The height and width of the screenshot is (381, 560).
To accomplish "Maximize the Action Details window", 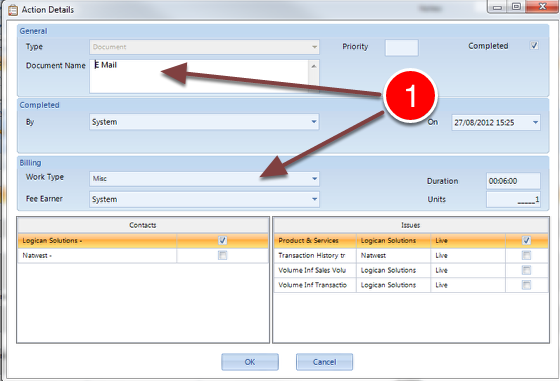I will (516, 7).
